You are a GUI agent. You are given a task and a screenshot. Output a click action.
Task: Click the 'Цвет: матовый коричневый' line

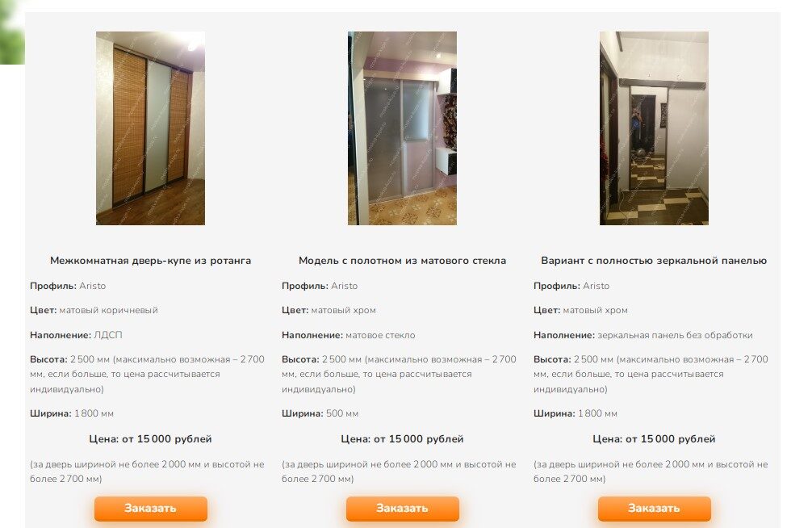click(94, 310)
